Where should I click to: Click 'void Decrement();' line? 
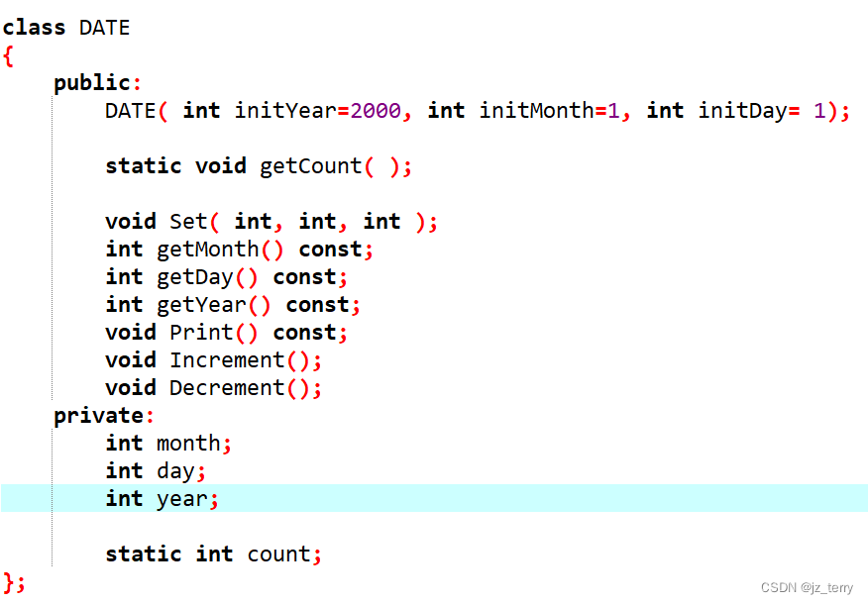[x=213, y=388]
